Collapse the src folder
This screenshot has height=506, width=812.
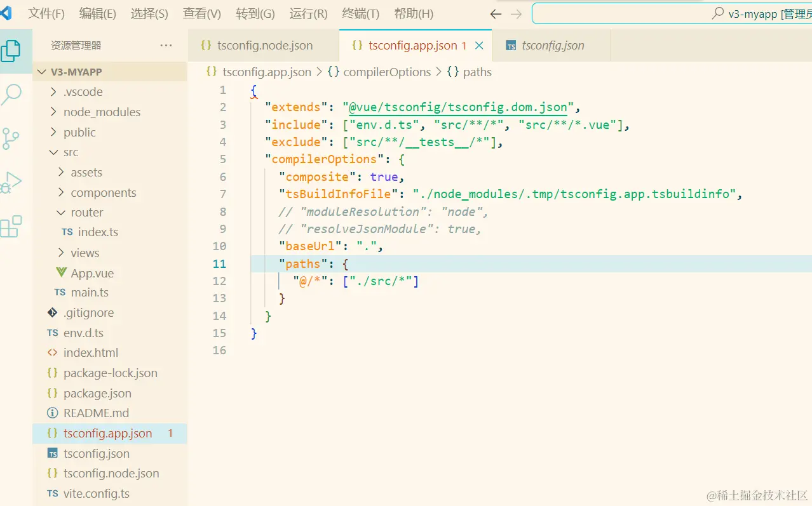pos(110,152)
